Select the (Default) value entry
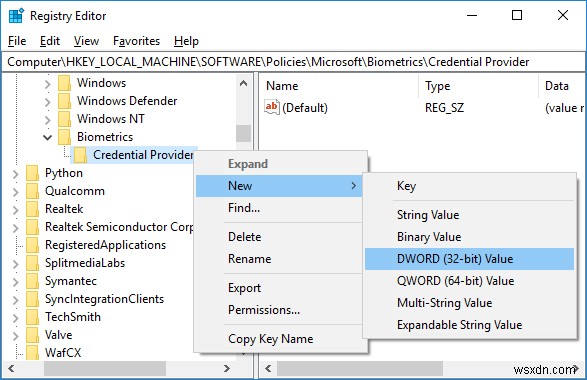Screen dimensions: 587x380 tap(305, 108)
